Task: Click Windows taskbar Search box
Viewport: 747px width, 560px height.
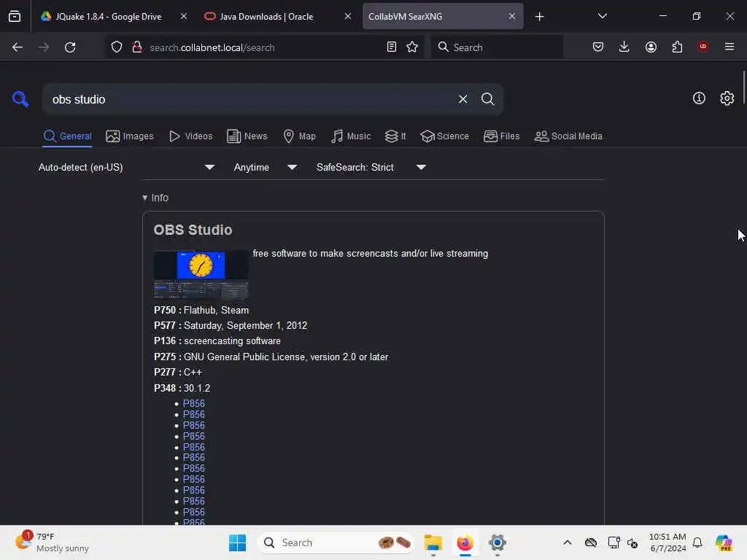Action: 336,542
